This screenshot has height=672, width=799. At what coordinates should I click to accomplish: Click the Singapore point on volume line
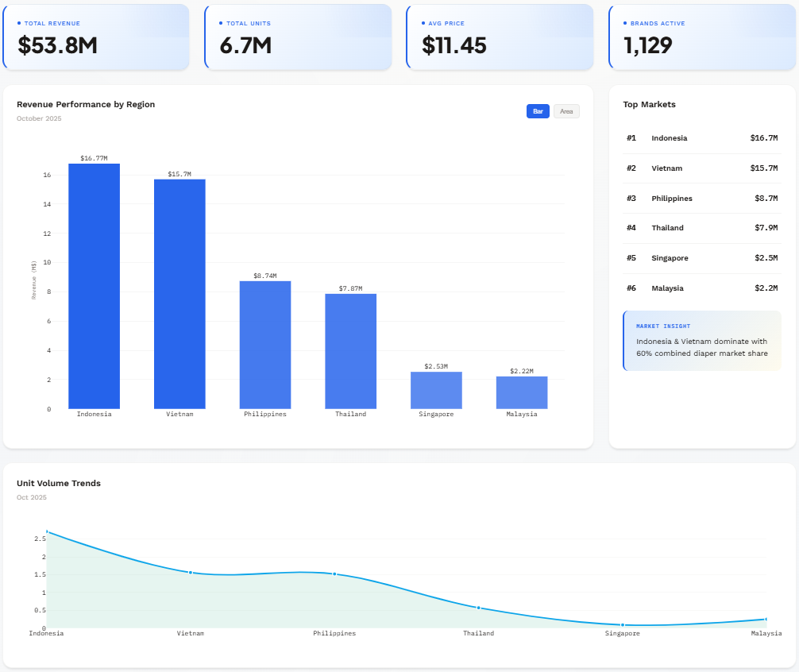point(622,624)
